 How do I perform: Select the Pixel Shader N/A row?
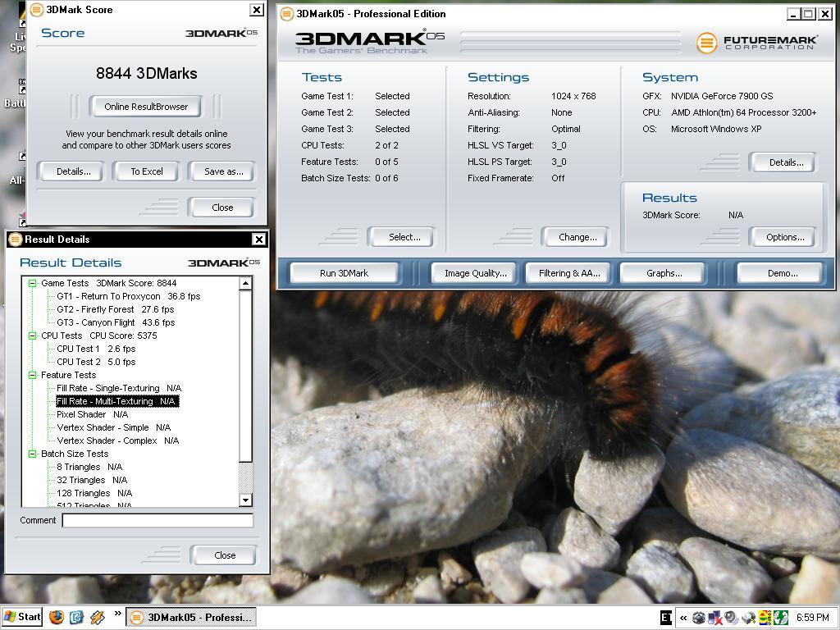(x=92, y=414)
